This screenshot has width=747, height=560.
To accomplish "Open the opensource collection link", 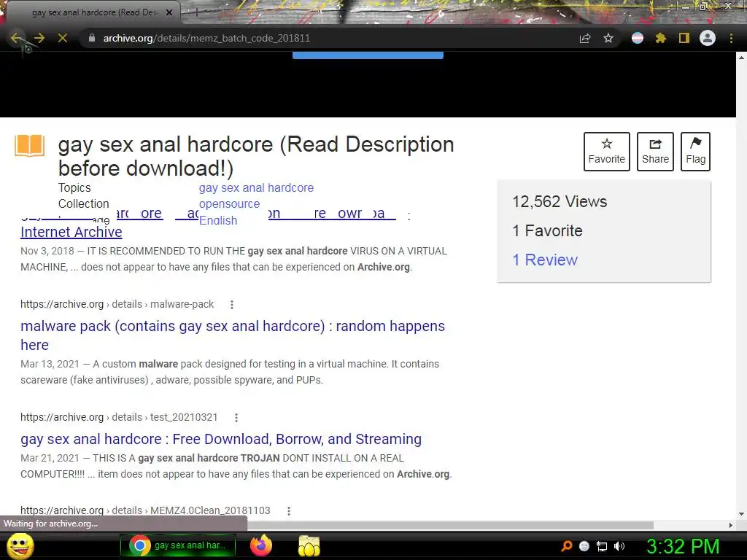I will coord(229,204).
